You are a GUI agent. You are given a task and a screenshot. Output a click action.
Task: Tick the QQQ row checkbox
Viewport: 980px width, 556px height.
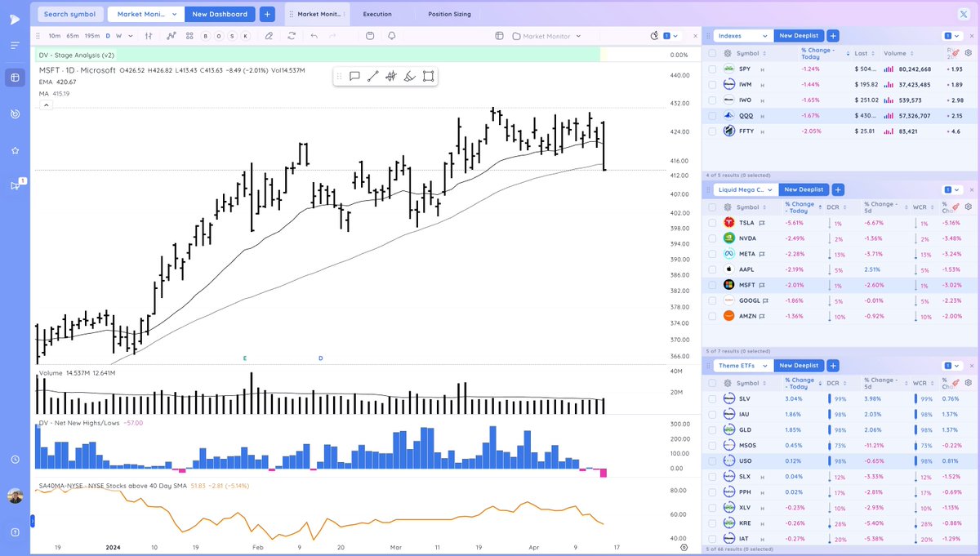[x=712, y=115]
